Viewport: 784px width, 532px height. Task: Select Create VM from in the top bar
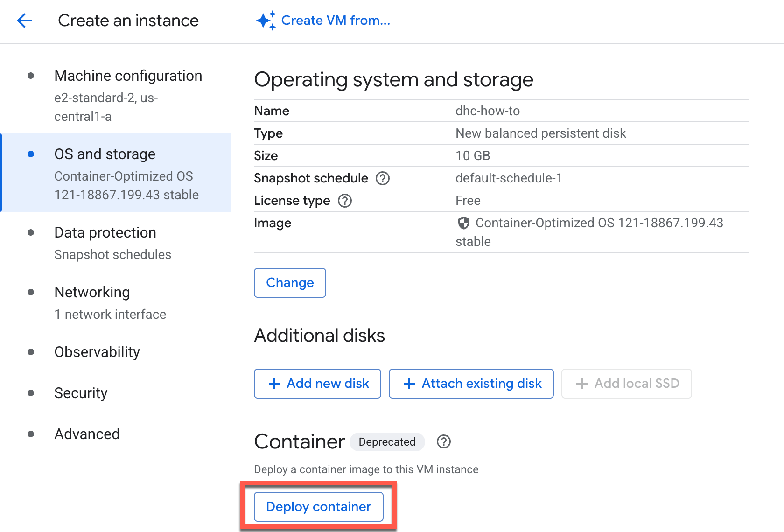(336, 20)
